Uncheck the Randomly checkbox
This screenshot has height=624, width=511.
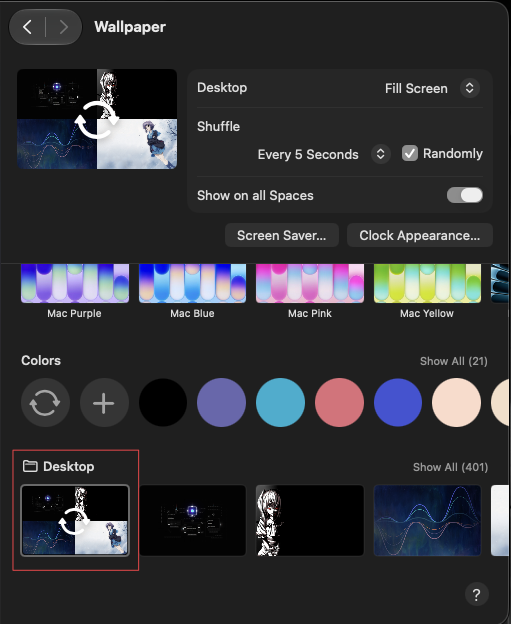pyautogui.click(x=410, y=153)
